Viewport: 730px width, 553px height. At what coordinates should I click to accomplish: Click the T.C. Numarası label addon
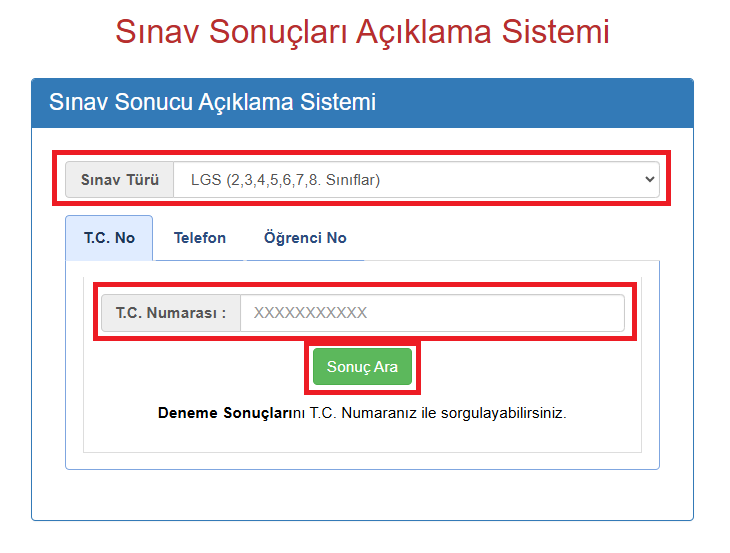(171, 313)
